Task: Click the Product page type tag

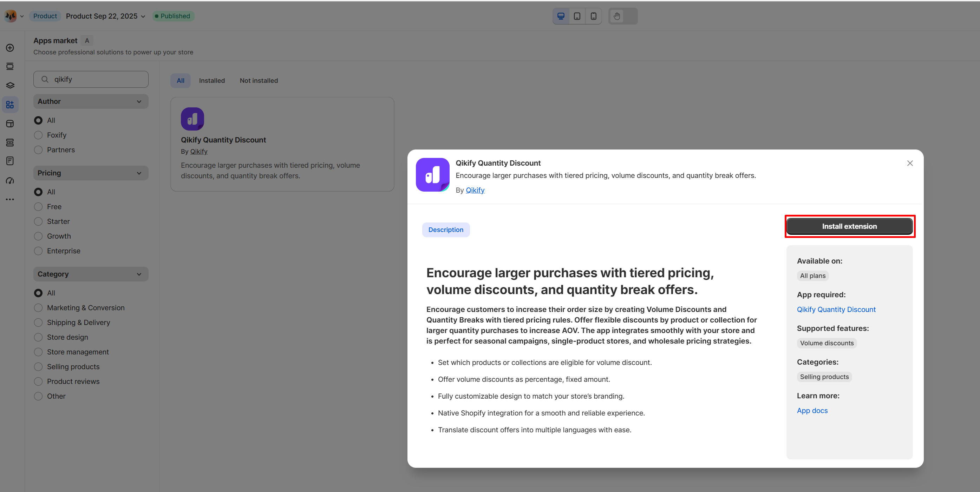Action: tap(45, 16)
